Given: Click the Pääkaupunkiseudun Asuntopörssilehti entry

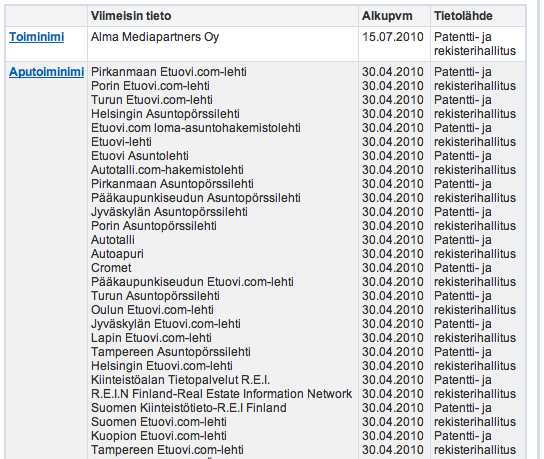Looking at the screenshot, I should [196, 198].
